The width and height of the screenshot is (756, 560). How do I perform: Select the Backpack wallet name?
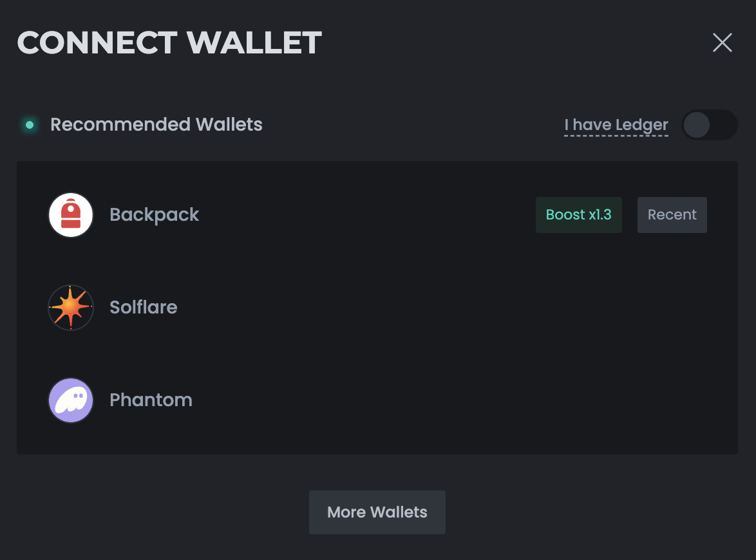(x=155, y=215)
